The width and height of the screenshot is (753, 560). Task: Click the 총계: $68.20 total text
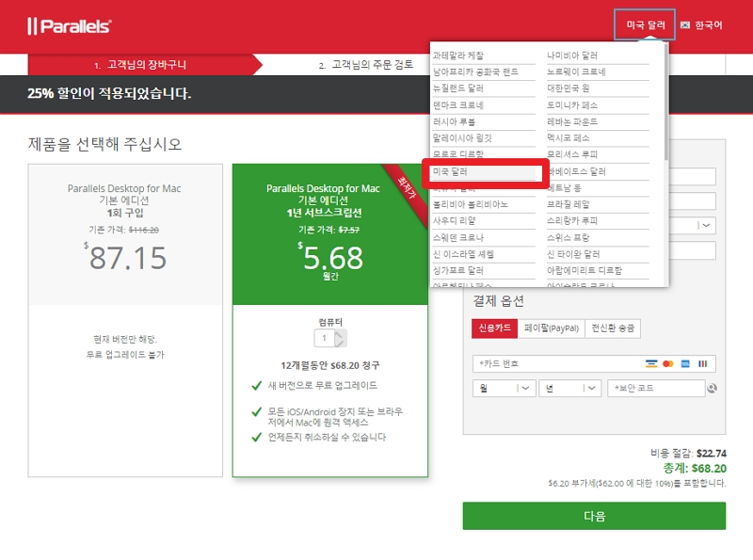click(x=695, y=469)
